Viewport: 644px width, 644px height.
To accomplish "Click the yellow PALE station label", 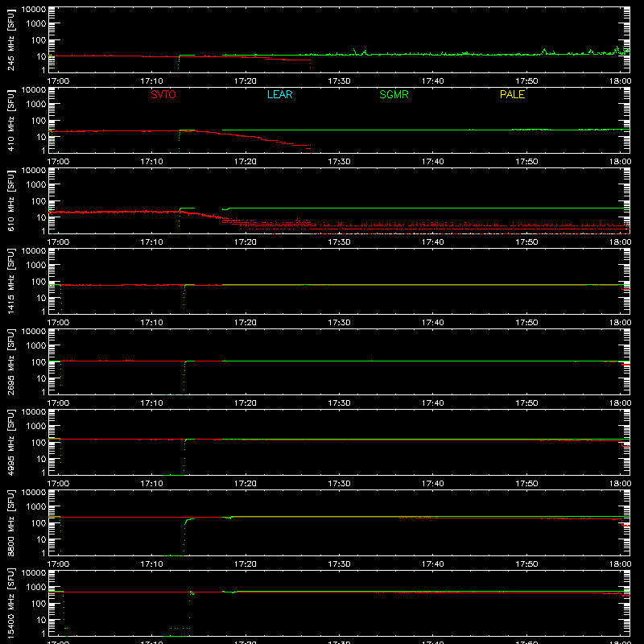I will click(512, 94).
